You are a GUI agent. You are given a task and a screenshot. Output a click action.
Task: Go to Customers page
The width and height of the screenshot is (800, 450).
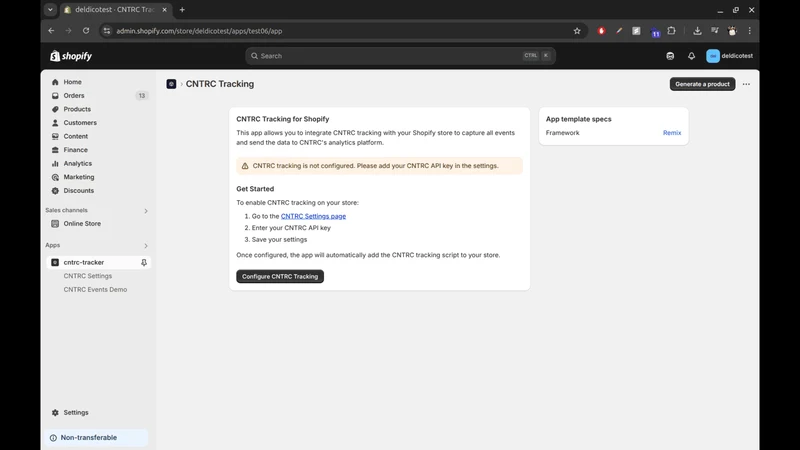tap(80, 122)
